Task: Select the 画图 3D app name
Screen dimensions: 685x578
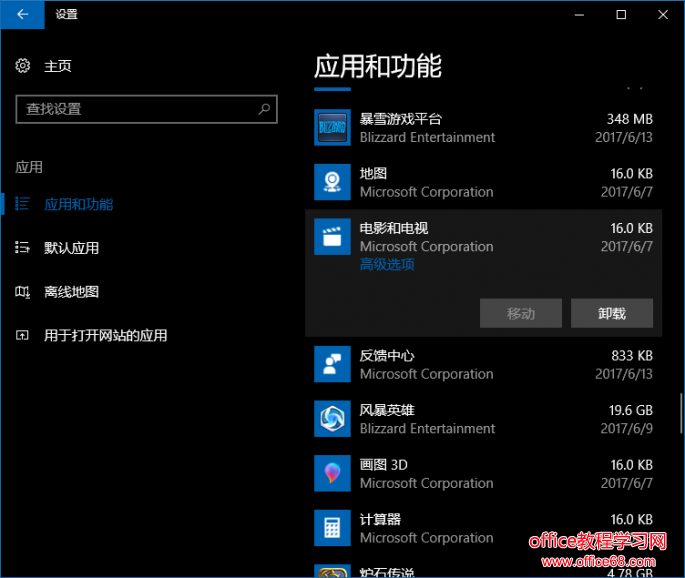Action: [x=384, y=465]
